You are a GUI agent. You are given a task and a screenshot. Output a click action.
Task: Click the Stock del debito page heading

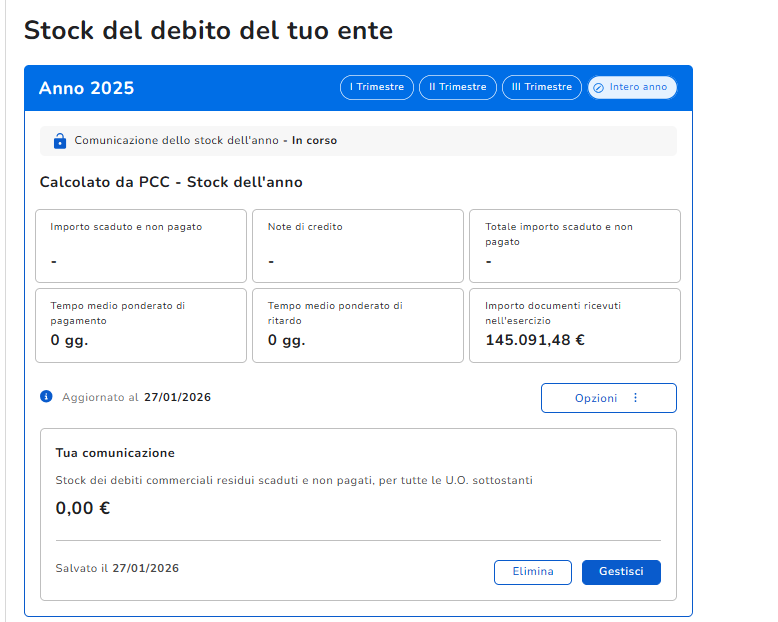pos(208,30)
